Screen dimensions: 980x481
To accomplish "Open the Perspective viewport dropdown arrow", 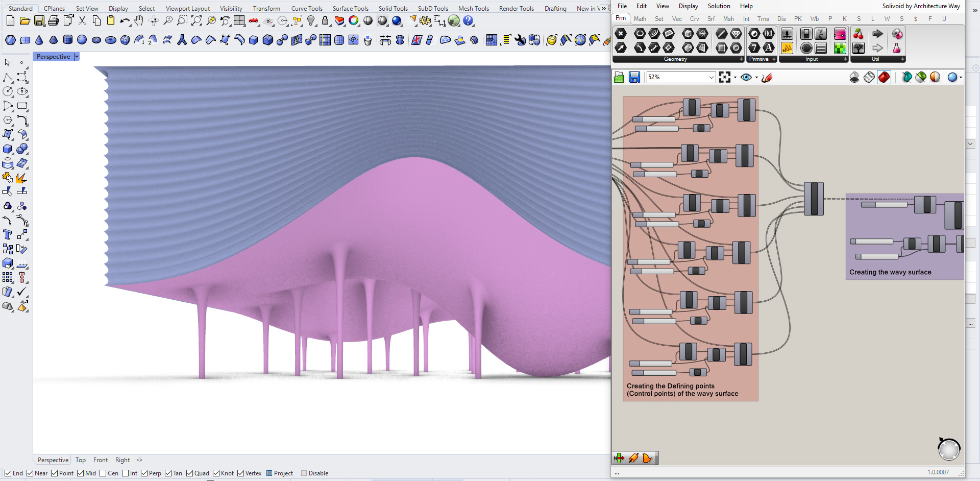I will click(77, 57).
